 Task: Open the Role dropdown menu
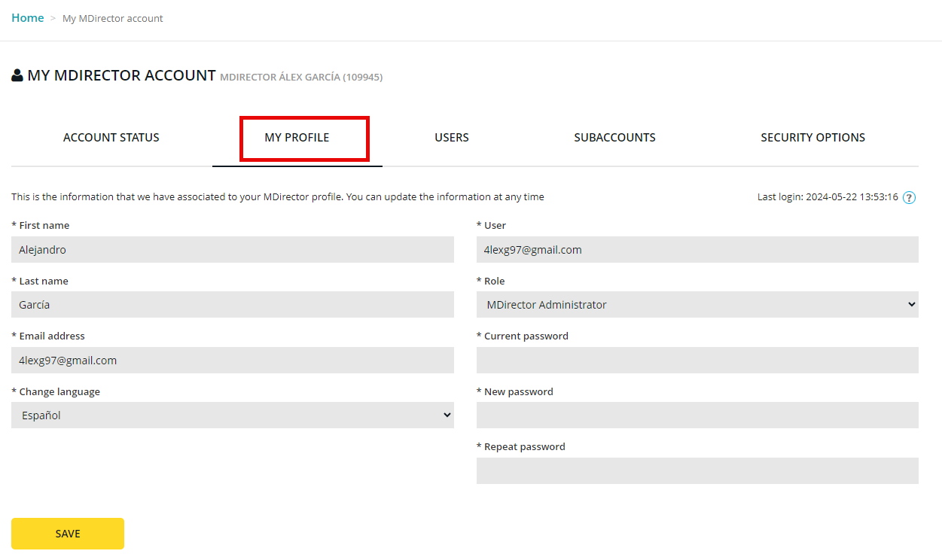[x=697, y=305]
